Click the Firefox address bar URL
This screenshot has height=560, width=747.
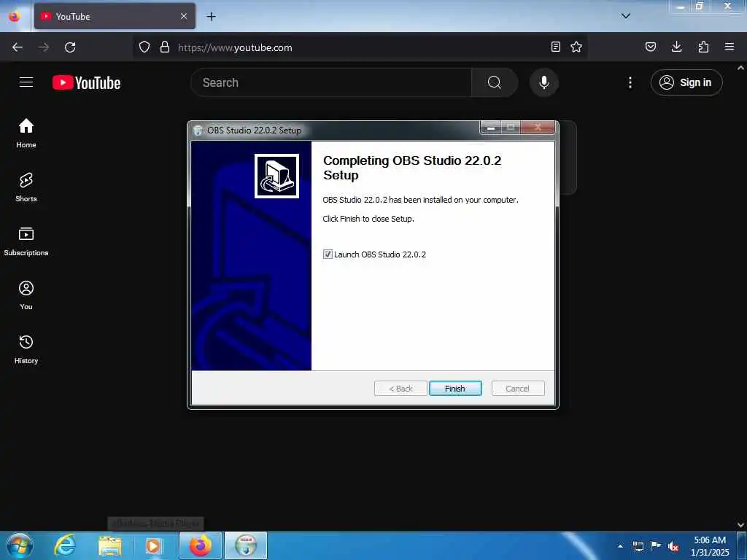point(235,47)
